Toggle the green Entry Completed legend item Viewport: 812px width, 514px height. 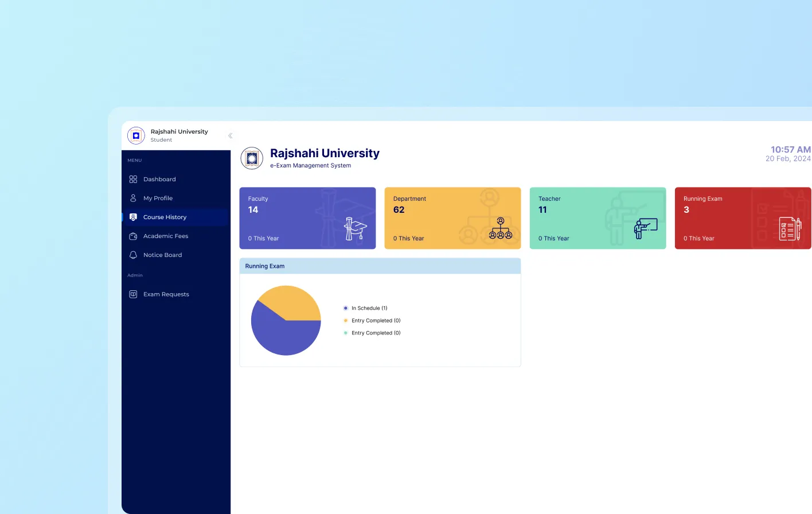coord(376,333)
